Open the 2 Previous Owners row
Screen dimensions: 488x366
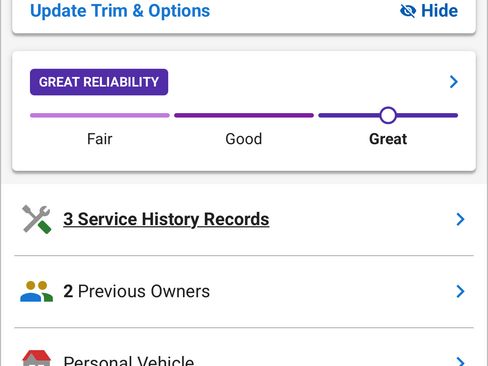point(244,291)
